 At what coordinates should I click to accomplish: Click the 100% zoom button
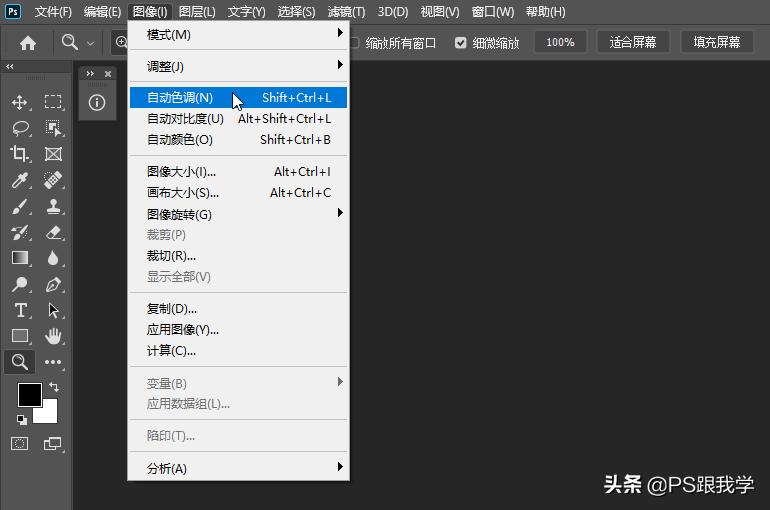[560, 42]
